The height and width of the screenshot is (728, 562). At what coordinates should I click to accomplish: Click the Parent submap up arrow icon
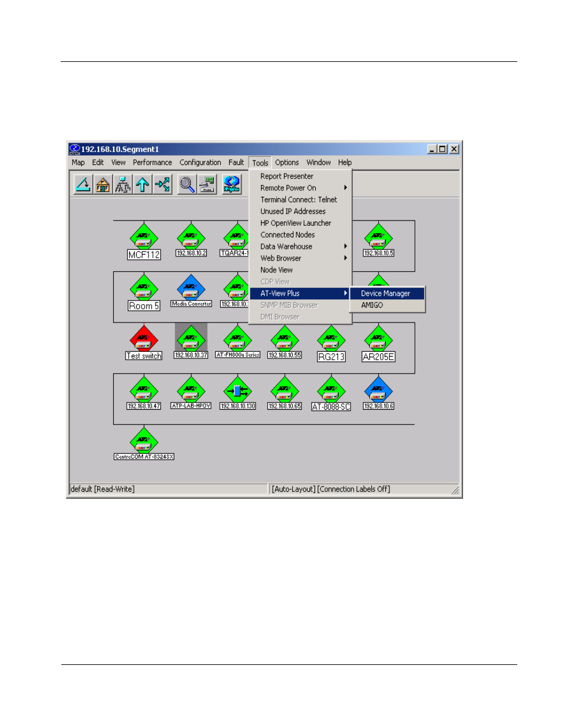pos(143,185)
